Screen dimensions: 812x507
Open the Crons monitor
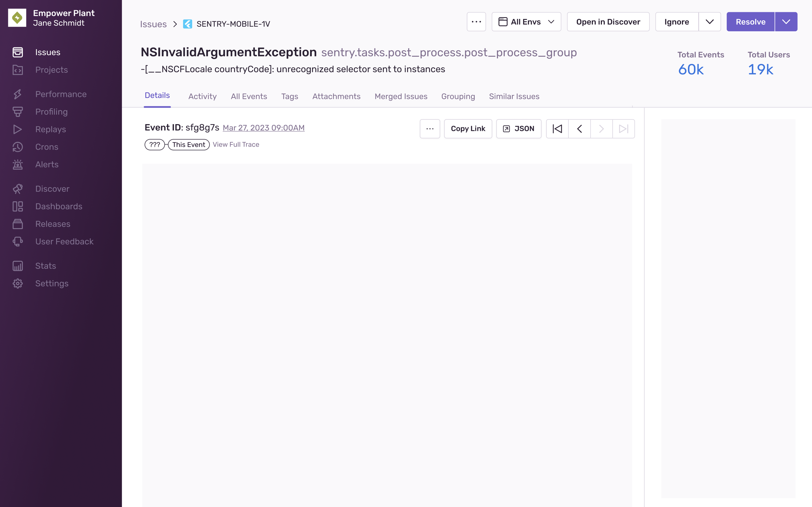[46, 147]
